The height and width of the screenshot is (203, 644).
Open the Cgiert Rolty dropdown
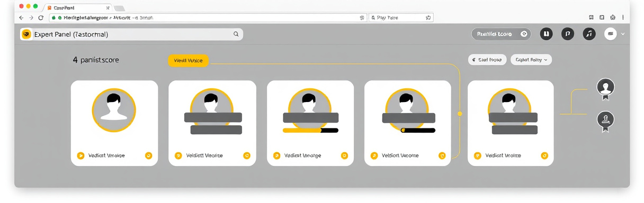tap(531, 60)
